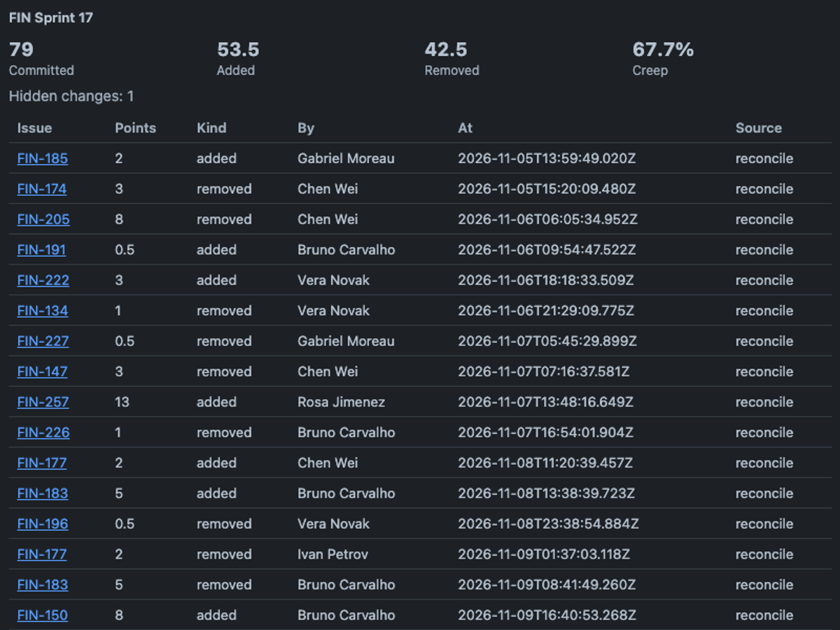
Task: Click the 8 points cell for FIN-205
Action: click(119, 219)
